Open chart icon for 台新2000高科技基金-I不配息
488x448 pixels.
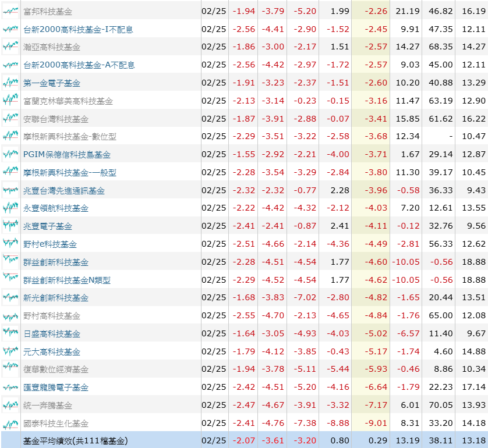(x=10, y=29)
